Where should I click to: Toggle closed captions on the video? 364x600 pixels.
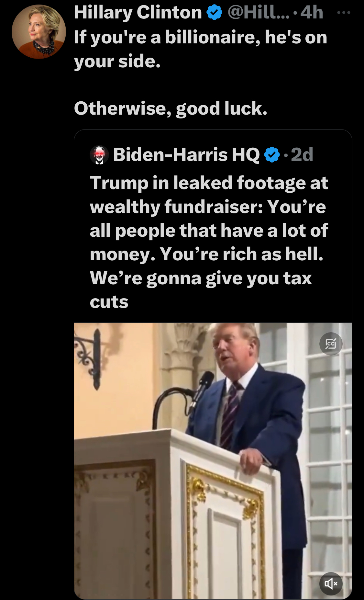[331, 344]
